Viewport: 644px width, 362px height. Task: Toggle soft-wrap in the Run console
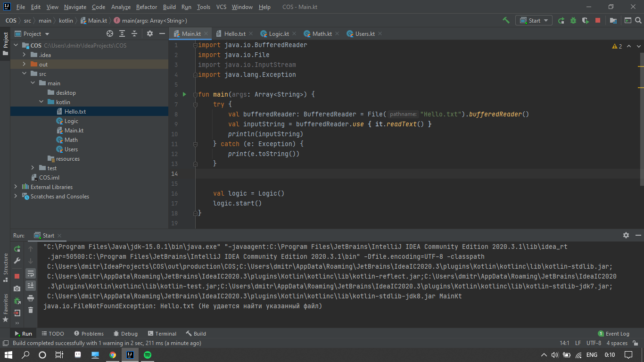[31, 273]
